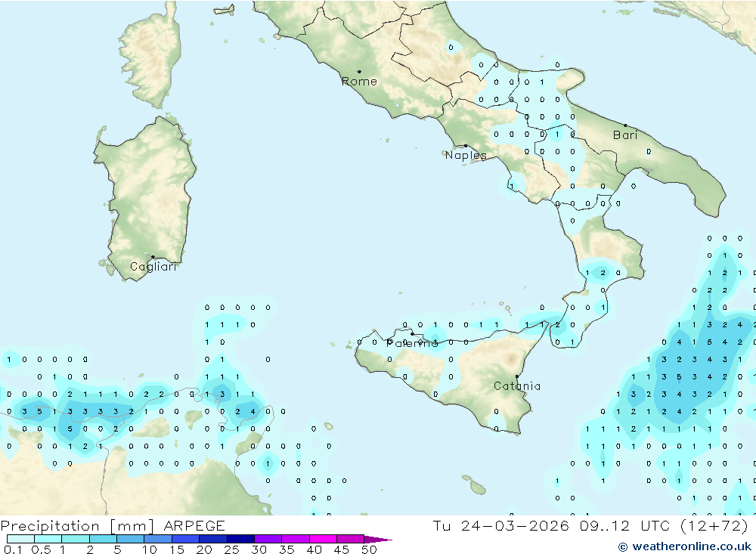Select the Naples city label
The image size is (756, 554).
click(x=466, y=155)
